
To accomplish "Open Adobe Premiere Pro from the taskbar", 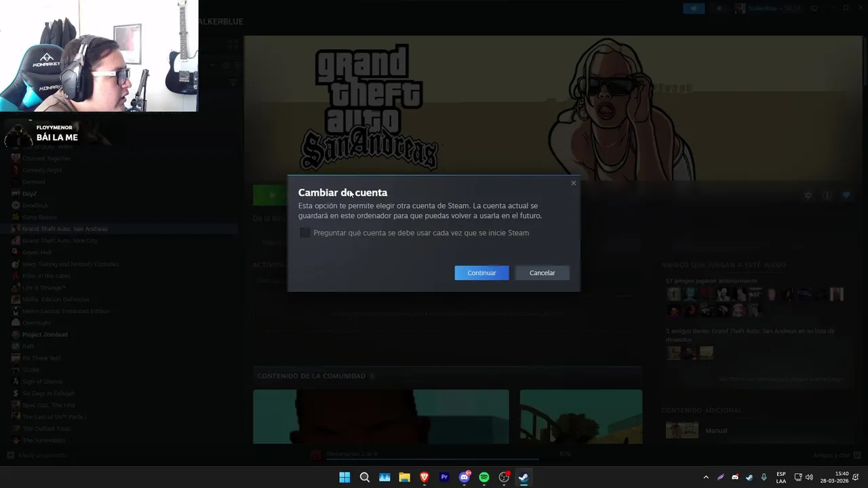I will 444,477.
